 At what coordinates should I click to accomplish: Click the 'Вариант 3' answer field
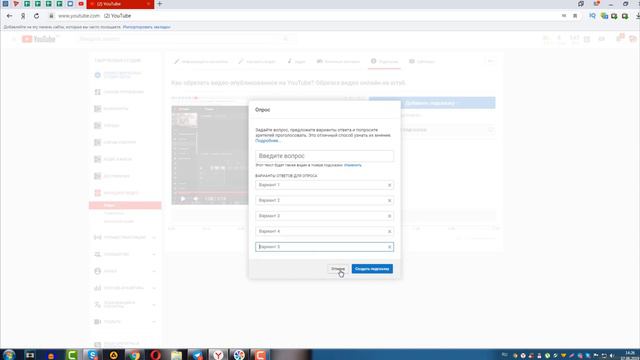[x=324, y=216]
